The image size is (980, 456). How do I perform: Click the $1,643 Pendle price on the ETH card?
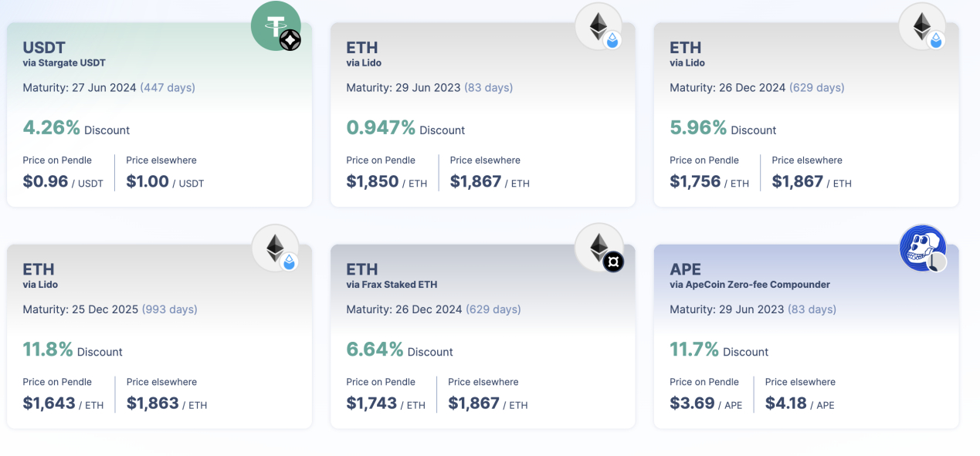click(x=49, y=404)
